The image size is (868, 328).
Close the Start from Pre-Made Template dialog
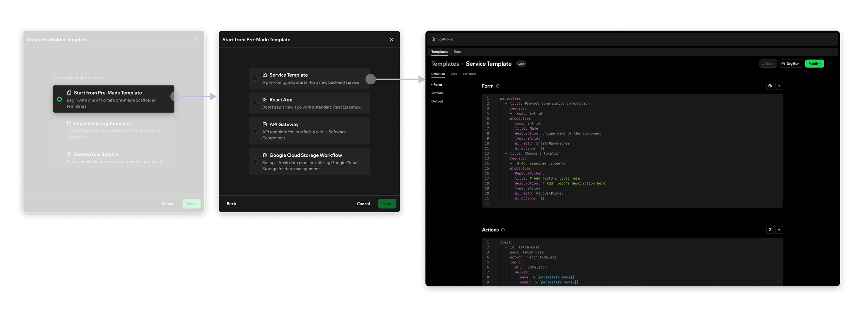[391, 40]
